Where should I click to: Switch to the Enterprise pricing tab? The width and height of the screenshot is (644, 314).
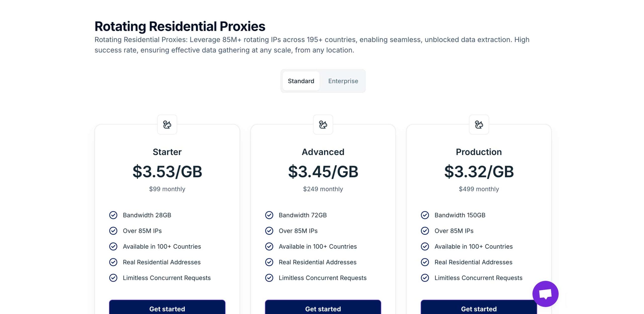(x=343, y=81)
